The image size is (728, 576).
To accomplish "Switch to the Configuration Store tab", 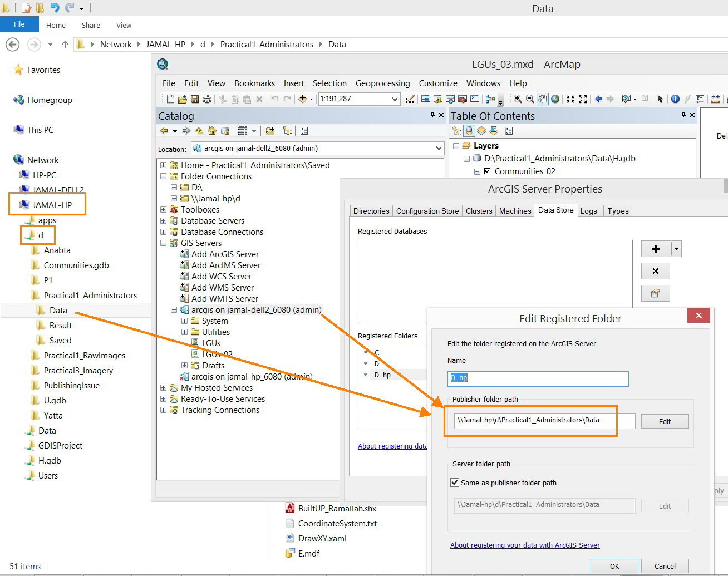I will 427,211.
